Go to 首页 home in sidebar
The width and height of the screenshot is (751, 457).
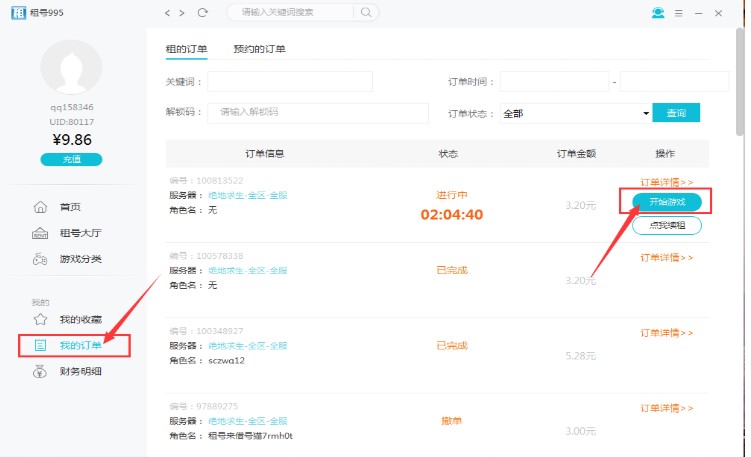pyautogui.click(x=70, y=207)
